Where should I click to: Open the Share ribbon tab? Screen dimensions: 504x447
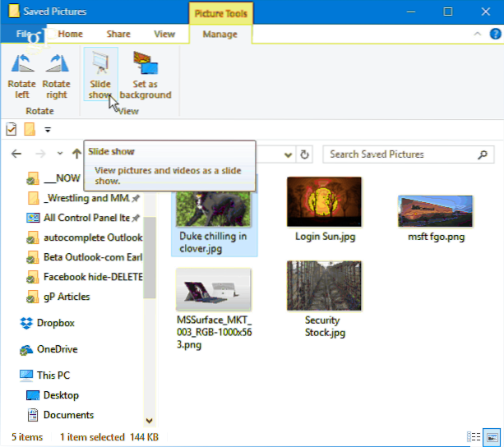118,34
